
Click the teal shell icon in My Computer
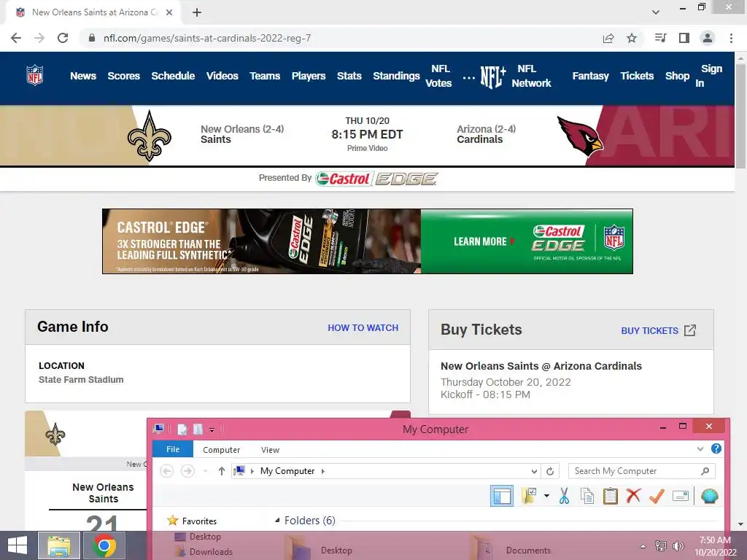point(709,496)
